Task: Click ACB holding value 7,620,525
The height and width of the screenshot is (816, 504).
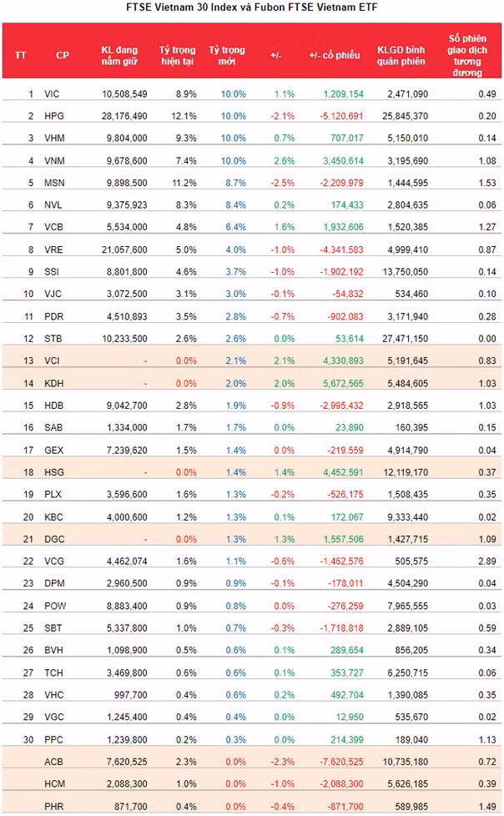Action: coord(127,762)
